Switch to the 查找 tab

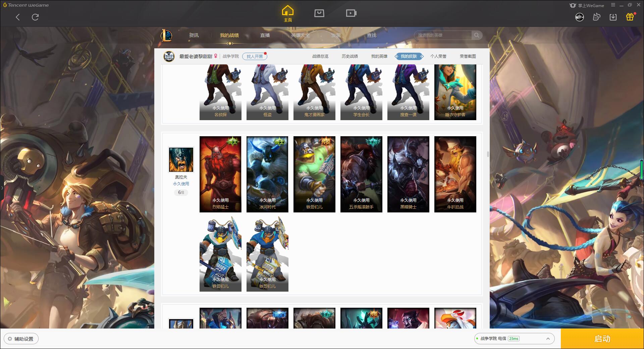(x=372, y=35)
